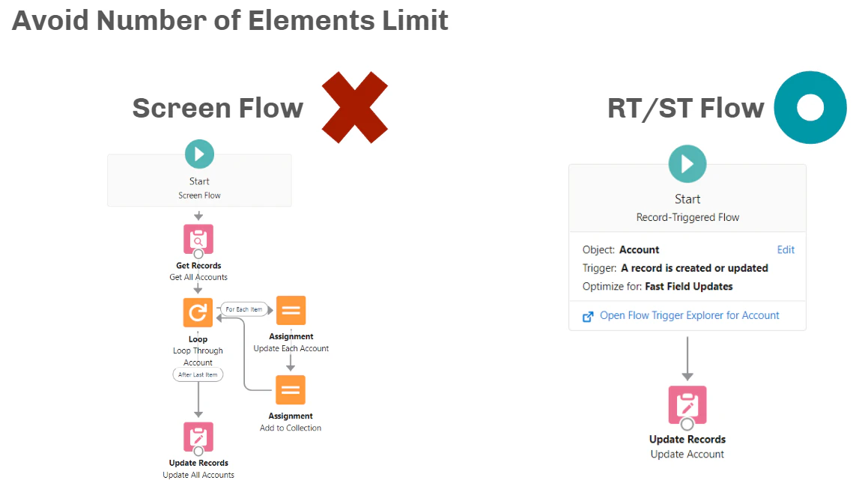Select the Update Account records icon
This screenshot has width=859, height=504.
click(x=687, y=405)
